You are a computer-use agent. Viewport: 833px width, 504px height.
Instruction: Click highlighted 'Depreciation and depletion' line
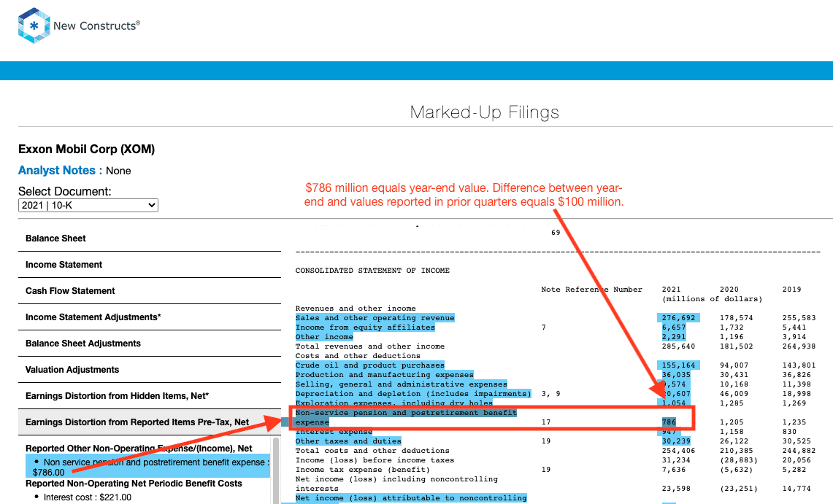pos(413,394)
